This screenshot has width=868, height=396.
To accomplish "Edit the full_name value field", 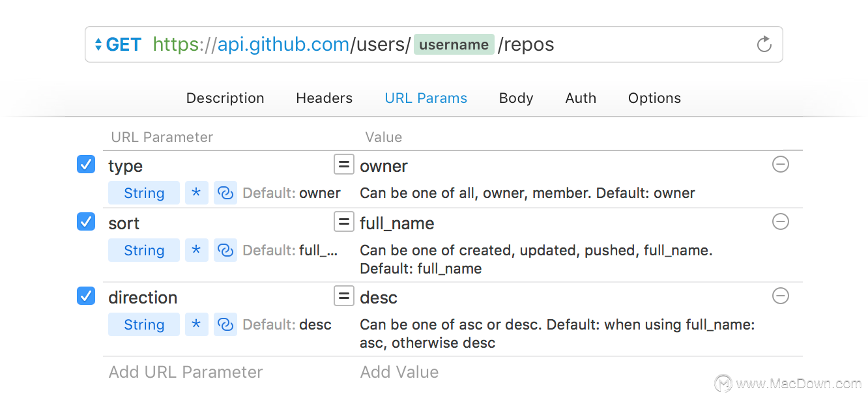I will point(397,223).
